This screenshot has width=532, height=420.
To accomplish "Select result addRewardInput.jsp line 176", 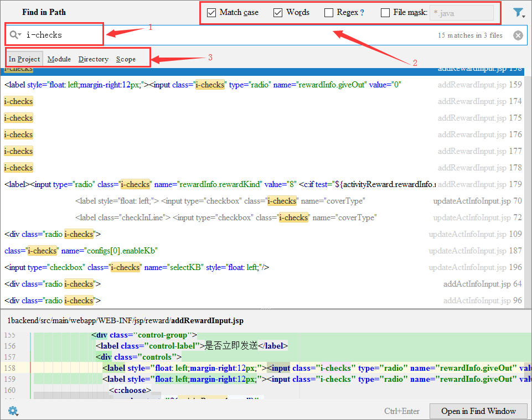I will (262, 134).
